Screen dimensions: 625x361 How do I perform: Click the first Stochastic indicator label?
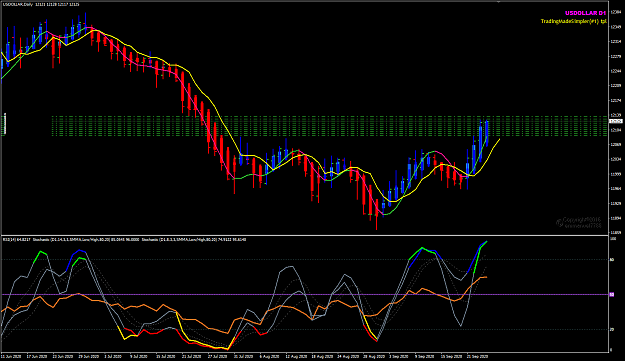point(85,239)
